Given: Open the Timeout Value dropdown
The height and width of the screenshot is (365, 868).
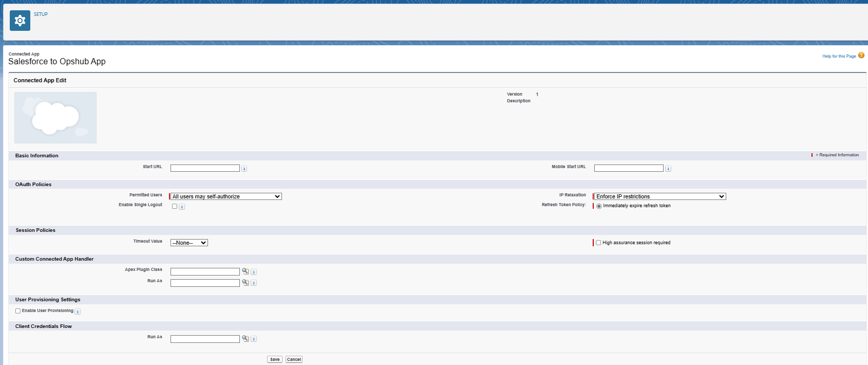Looking at the screenshot, I should pyautogui.click(x=189, y=243).
